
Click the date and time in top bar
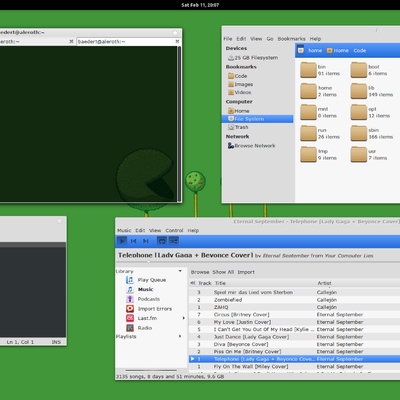[200, 5]
